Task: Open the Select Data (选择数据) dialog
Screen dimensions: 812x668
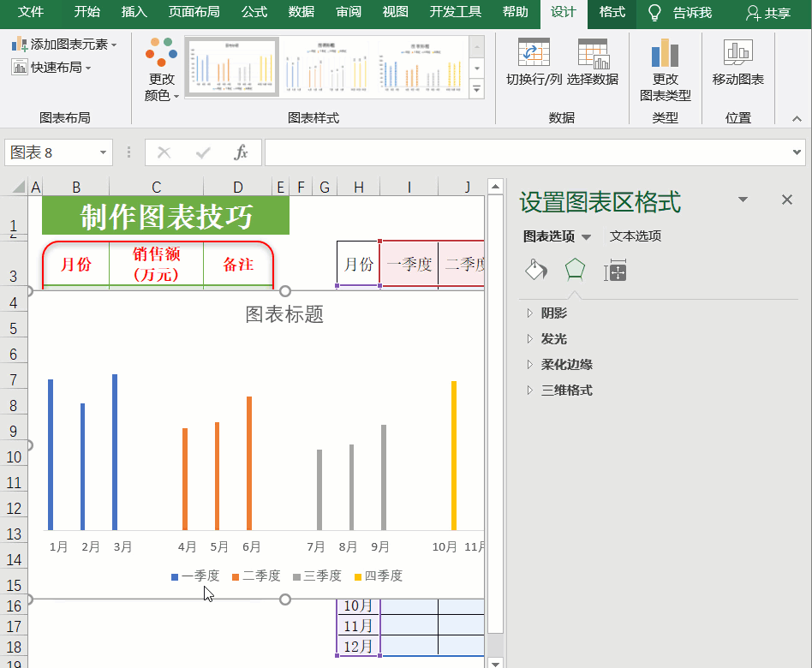Action: (x=592, y=55)
